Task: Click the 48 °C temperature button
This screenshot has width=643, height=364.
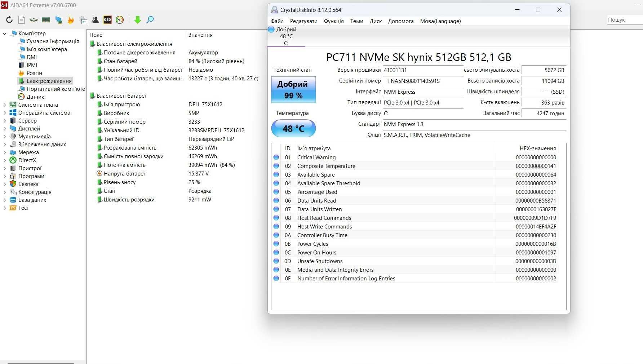Action: tap(293, 129)
